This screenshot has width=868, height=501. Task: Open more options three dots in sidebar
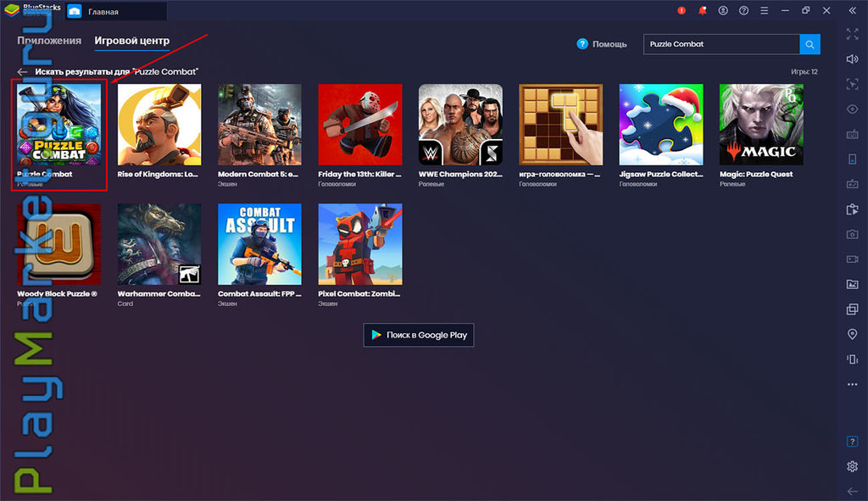click(853, 384)
